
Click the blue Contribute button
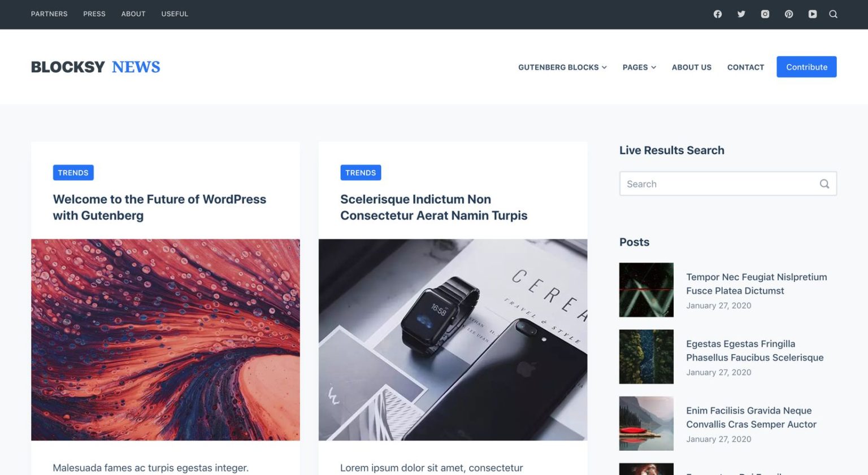click(x=806, y=67)
